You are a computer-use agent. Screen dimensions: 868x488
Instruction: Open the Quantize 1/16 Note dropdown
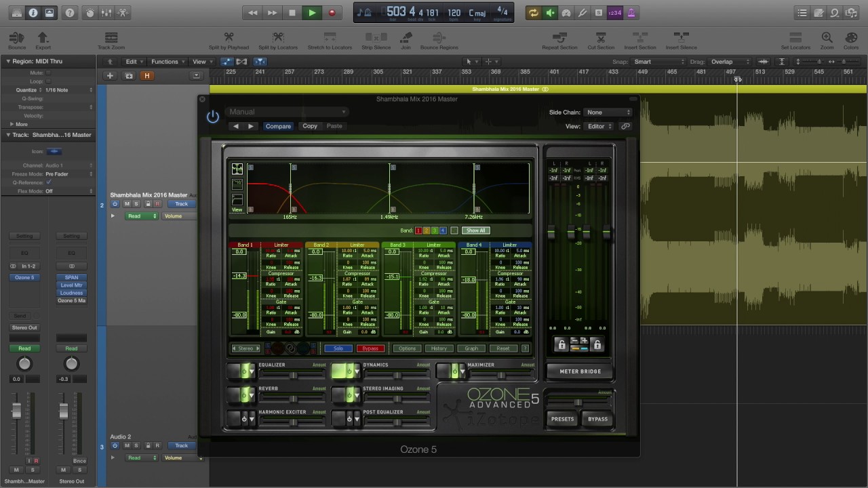(68, 90)
